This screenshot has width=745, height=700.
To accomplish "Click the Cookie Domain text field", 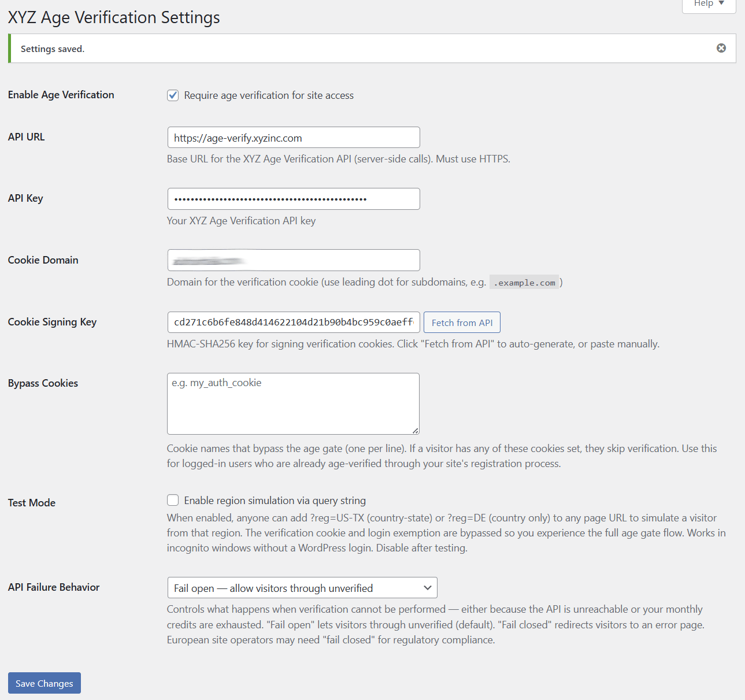I will 293,260.
